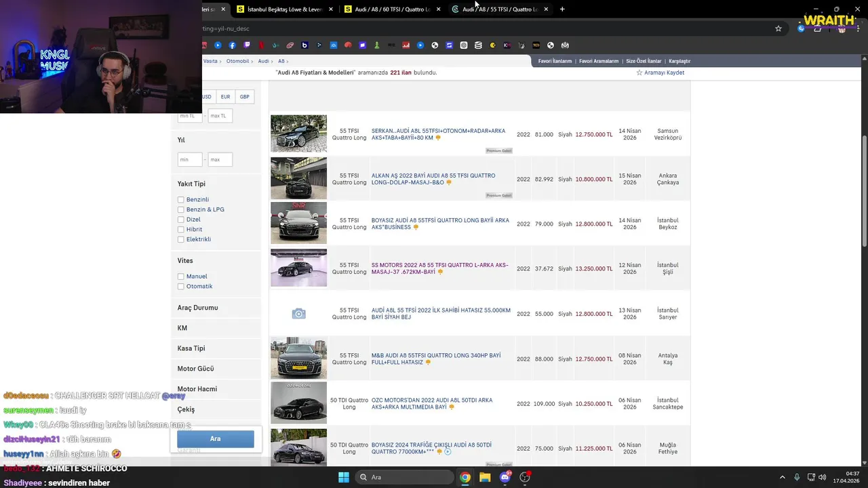Screen dimensions: 868x488
Task: Open ALKAN AŞ 2022 BAYİ listing
Action: pyautogui.click(x=433, y=179)
